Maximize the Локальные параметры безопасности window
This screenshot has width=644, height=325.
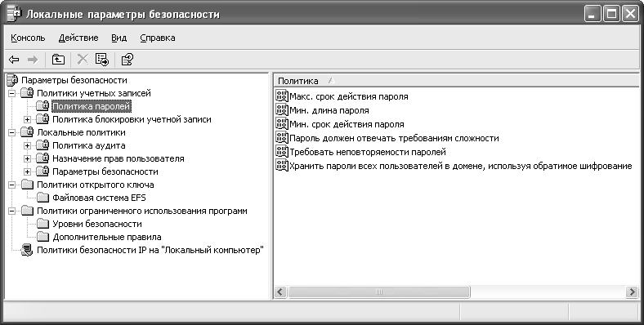point(611,15)
